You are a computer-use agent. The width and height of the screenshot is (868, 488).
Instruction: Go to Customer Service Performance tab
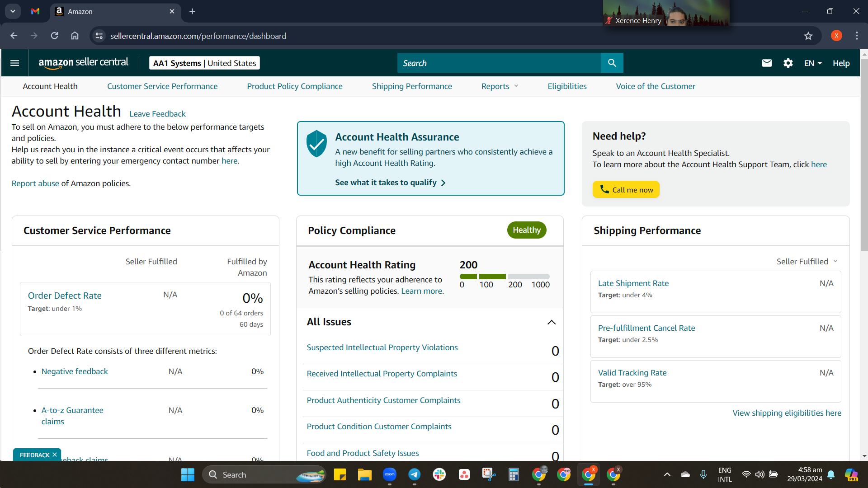(162, 86)
